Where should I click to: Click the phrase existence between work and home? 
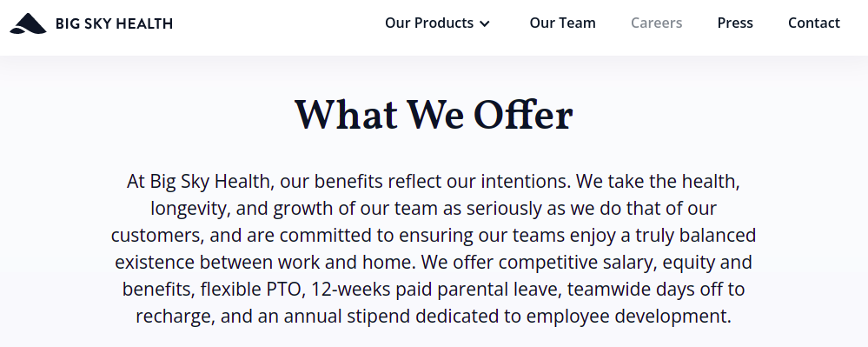[x=265, y=262]
